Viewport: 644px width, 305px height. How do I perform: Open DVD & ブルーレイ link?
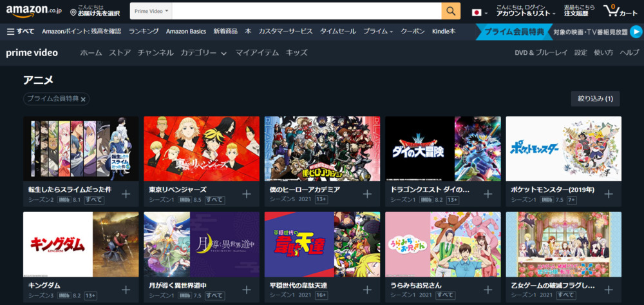pyautogui.click(x=541, y=53)
